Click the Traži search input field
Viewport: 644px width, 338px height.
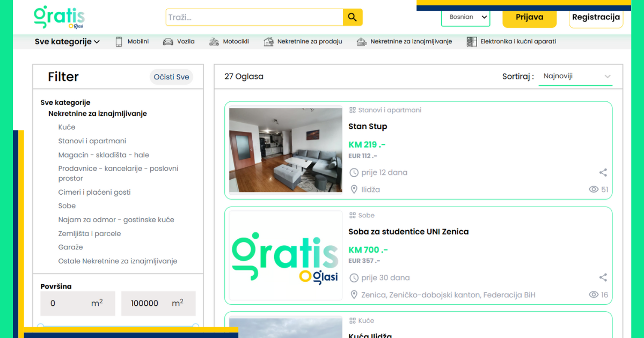point(254,17)
